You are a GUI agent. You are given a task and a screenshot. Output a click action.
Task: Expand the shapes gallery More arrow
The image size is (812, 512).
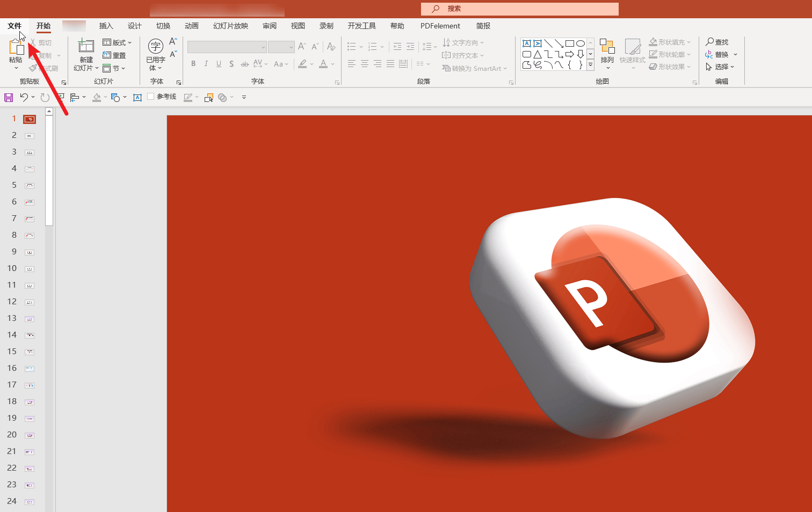pos(590,65)
